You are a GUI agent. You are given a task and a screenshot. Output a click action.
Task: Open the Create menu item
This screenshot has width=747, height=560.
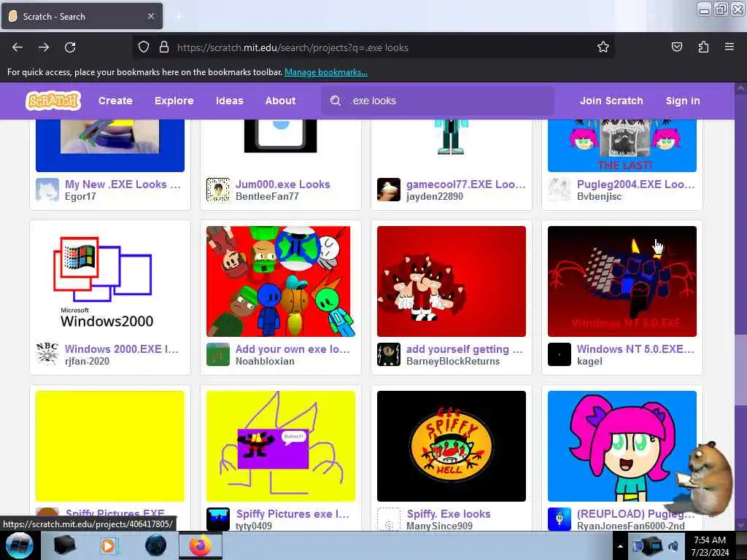[115, 101]
